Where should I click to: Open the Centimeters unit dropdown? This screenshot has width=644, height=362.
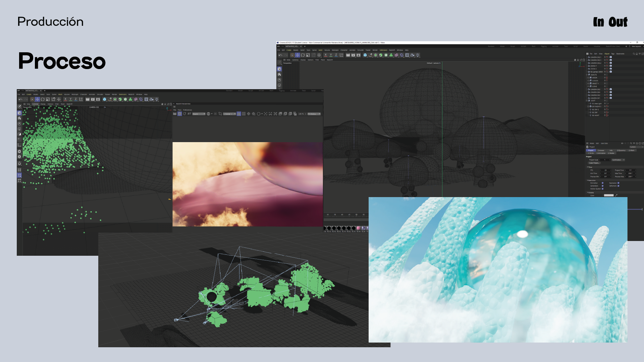coord(618,160)
